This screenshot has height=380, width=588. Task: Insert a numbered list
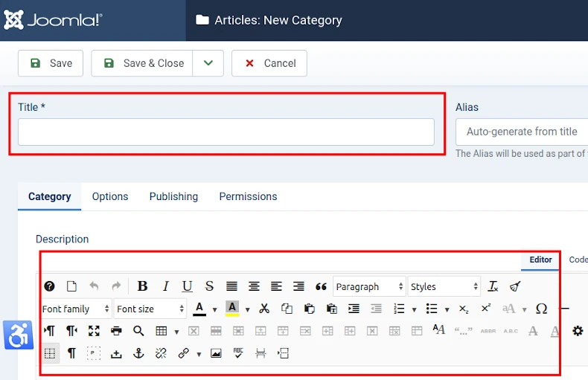click(x=399, y=309)
